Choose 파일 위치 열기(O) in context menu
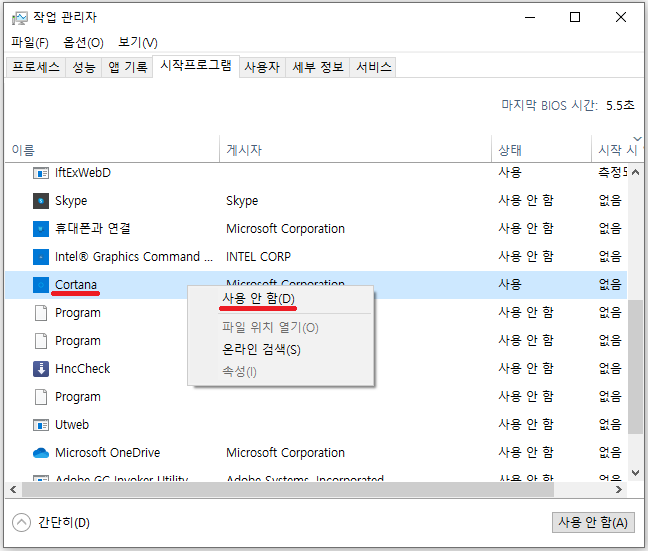The width and height of the screenshot is (648, 551). (x=281, y=328)
